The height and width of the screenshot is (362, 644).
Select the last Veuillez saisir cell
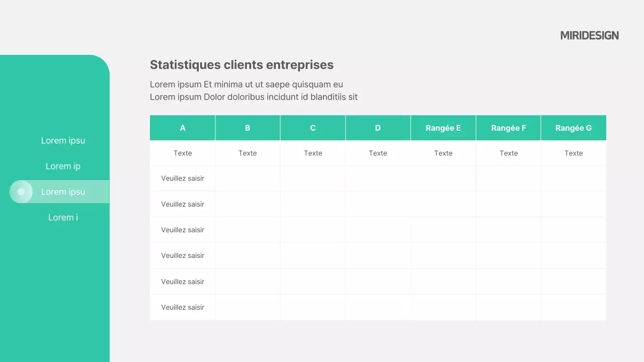tap(183, 307)
